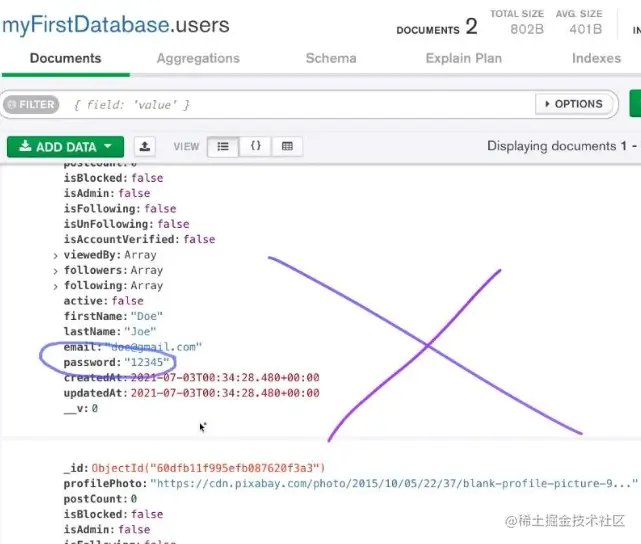Expand the filter OPTIONS panel

(574, 104)
